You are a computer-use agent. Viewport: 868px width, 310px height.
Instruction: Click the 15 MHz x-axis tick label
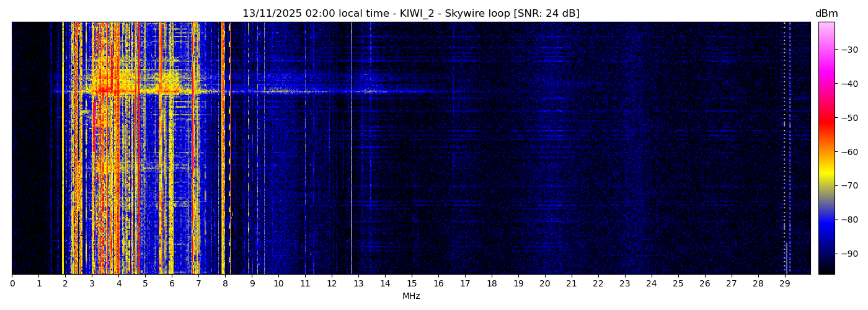click(x=412, y=284)
